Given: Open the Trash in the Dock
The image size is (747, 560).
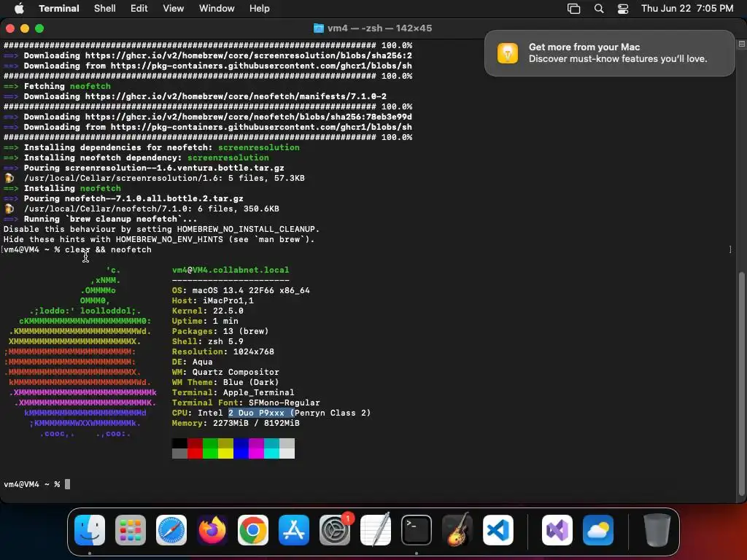Looking at the screenshot, I should click(657, 530).
